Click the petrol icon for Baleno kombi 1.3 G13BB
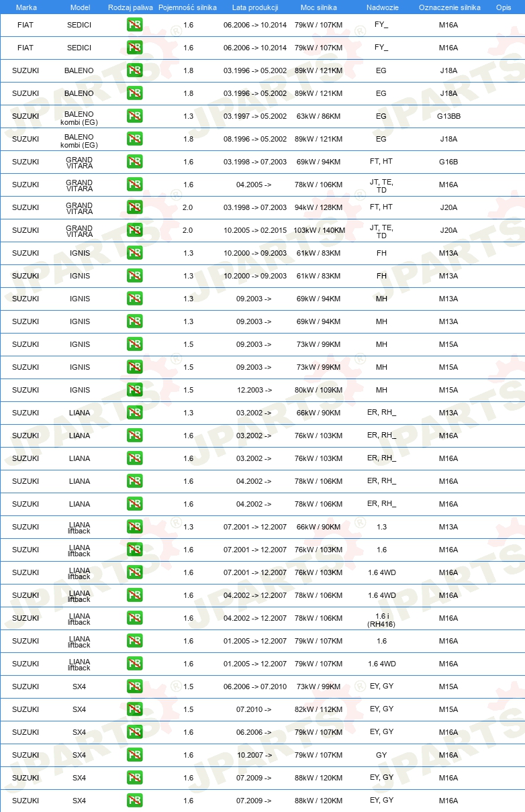525x812 pixels. pos(134,116)
